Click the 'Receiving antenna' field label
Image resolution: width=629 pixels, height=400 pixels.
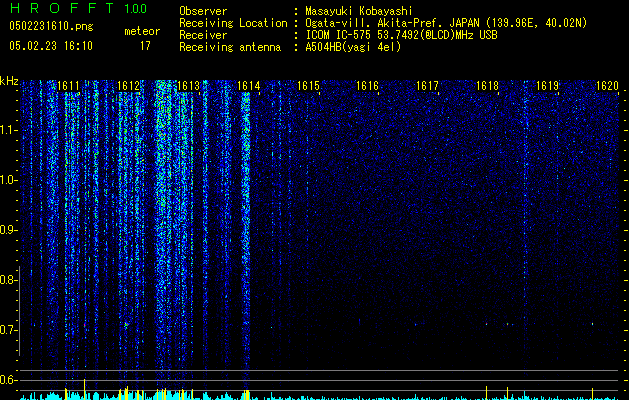tap(230, 47)
